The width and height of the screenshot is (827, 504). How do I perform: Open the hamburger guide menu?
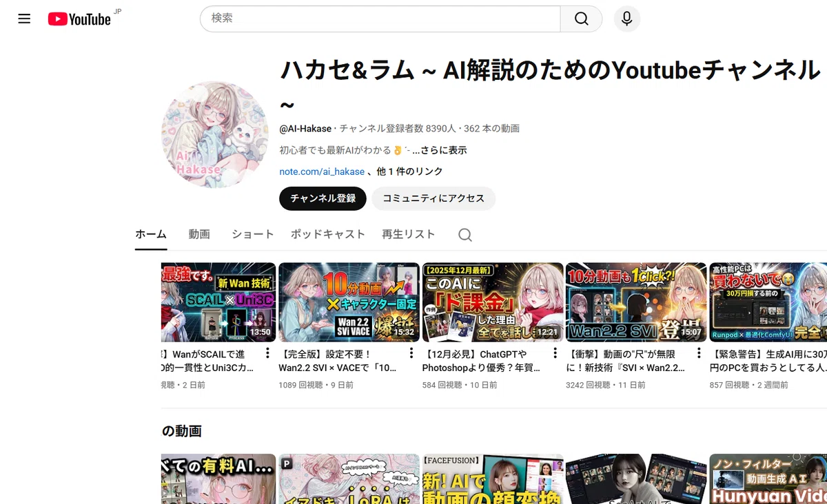pos(24,19)
